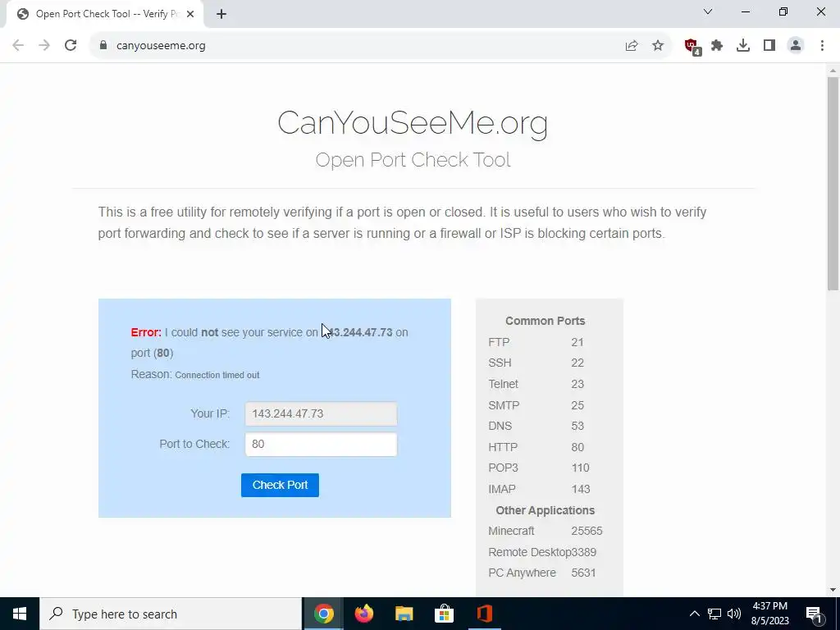Pick port 110 in the POP3 row
The height and width of the screenshot is (630, 840).
click(x=580, y=468)
